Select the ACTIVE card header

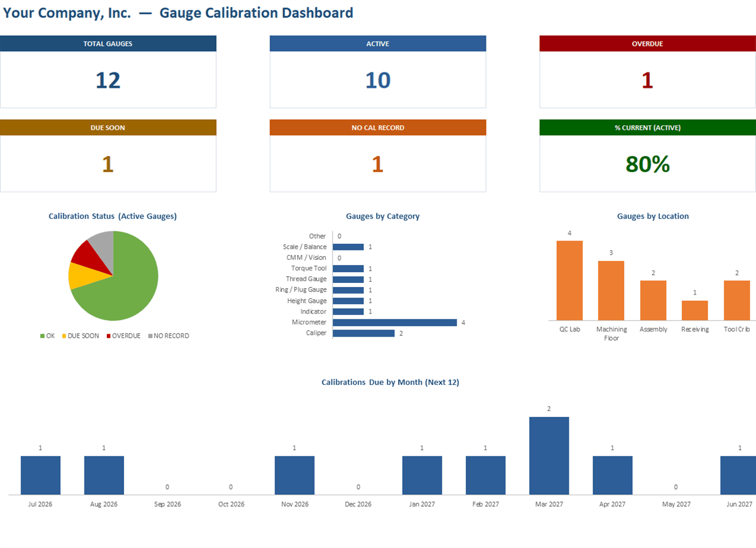pyautogui.click(x=378, y=44)
